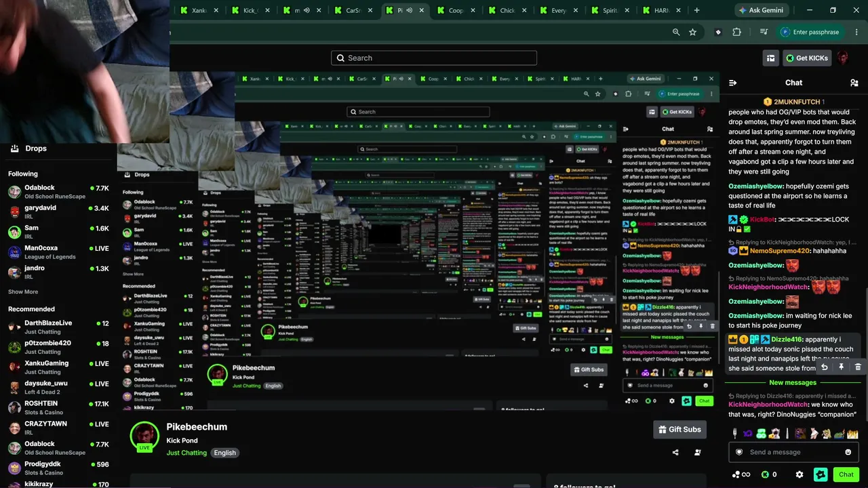This screenshot has height=488, width=868.
Task: Open channel points balance with infinity symbol
Action: coord(741,474)
